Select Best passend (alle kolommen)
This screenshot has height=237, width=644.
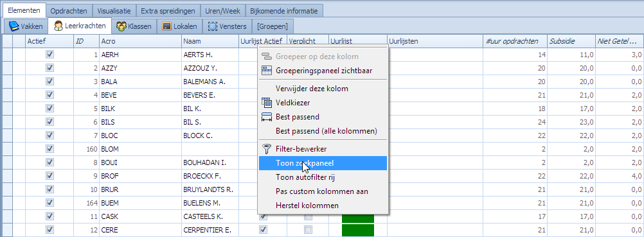point(323,131)
